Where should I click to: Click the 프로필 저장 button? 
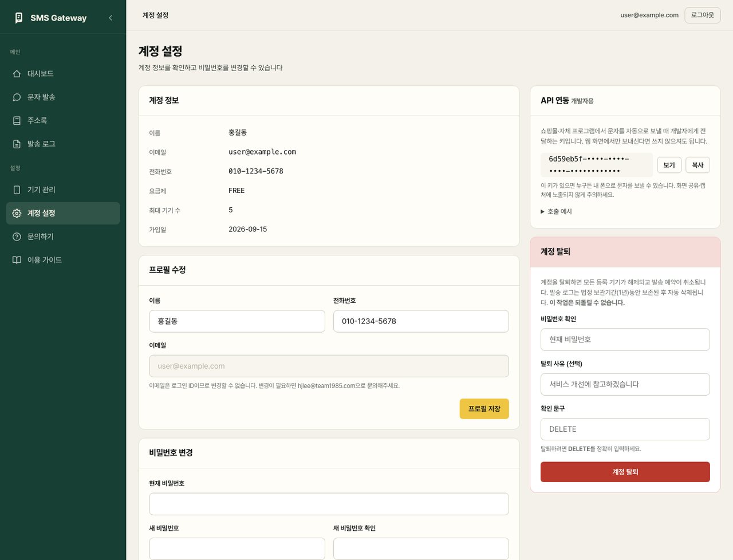click(484, 409)
